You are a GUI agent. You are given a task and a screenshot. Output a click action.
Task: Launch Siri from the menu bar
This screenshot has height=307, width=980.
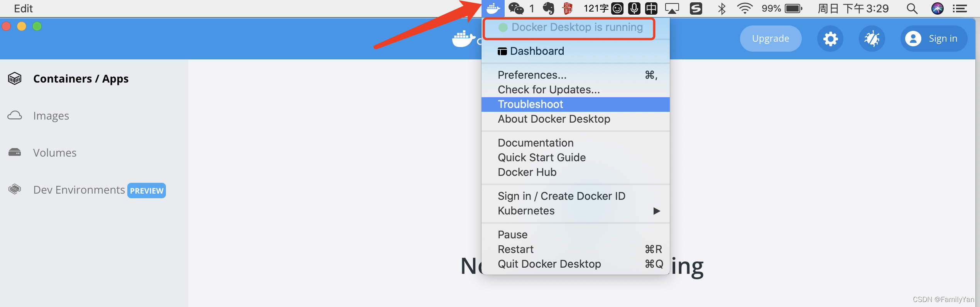coord(938,8)
